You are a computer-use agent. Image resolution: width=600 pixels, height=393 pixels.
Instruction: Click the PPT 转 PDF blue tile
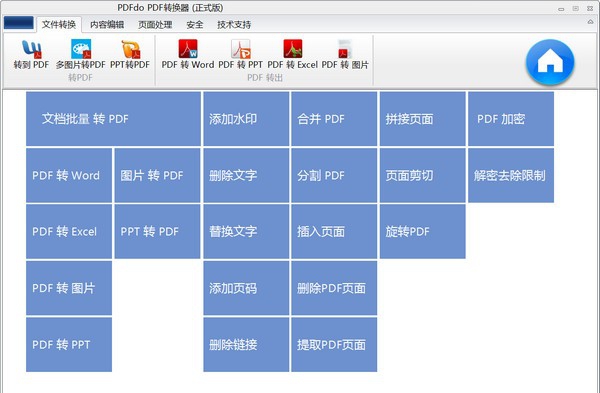157,232
